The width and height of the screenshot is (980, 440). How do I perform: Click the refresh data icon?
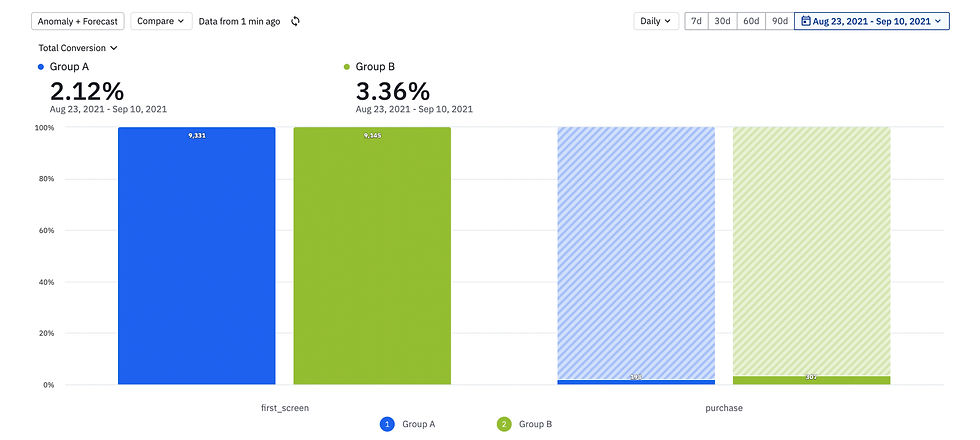(x=296, y=21)
